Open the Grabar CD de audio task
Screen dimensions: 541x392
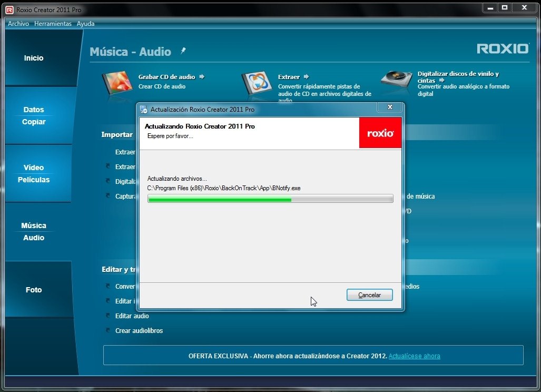coord(166,76)
